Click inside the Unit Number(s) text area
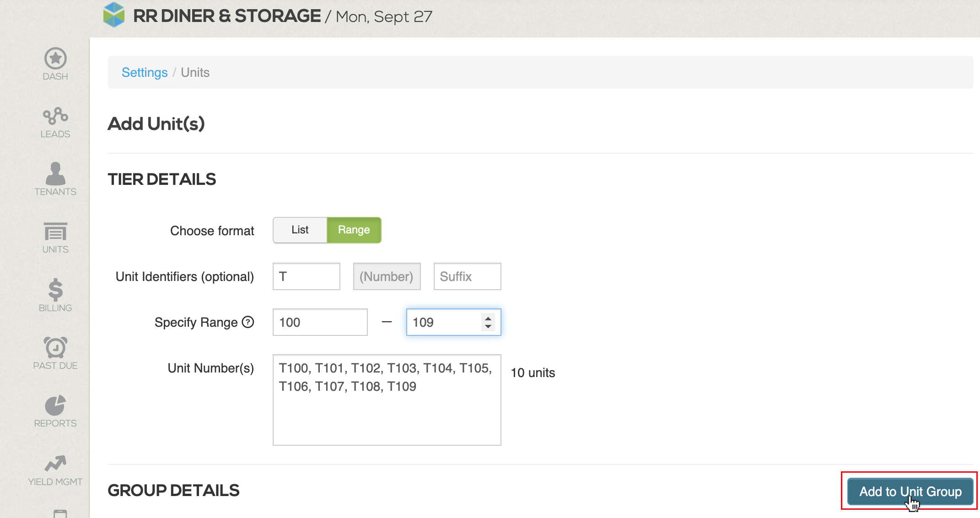 (x=387, y=398)
